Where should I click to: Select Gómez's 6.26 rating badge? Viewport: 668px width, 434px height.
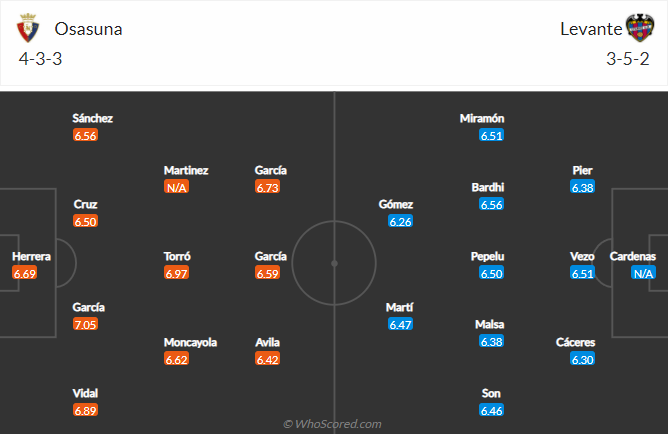tap(400, 221)
